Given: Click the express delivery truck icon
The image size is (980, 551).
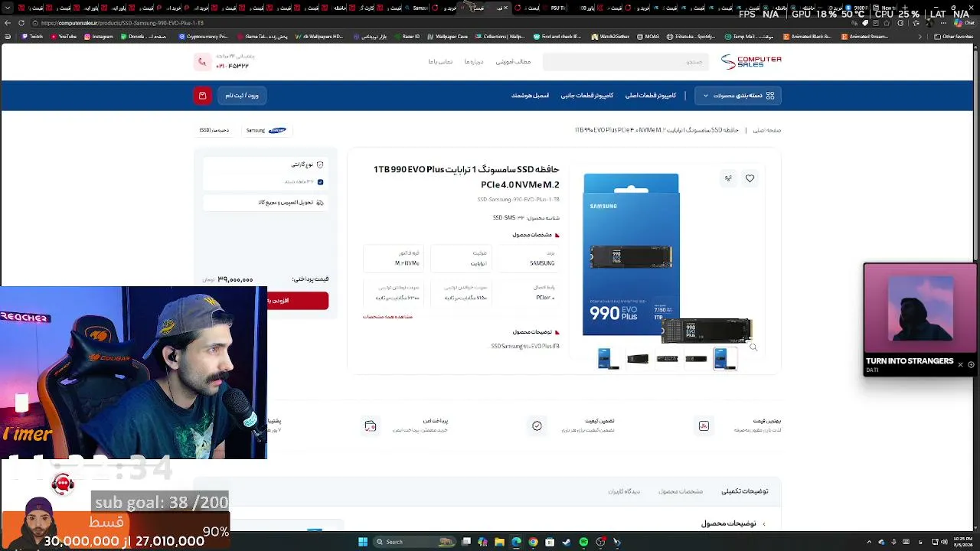Looking at the screenshot, I should (320, 203).
